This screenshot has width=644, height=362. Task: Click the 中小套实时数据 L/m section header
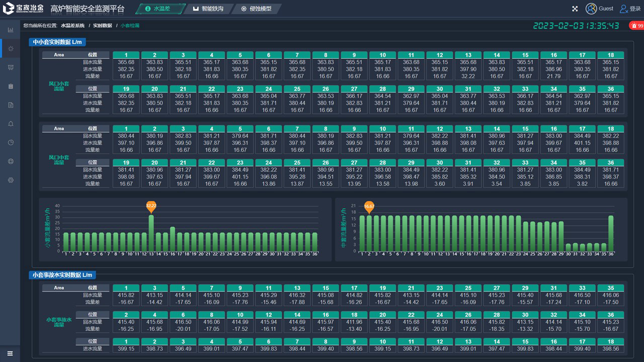pos(57,42)
